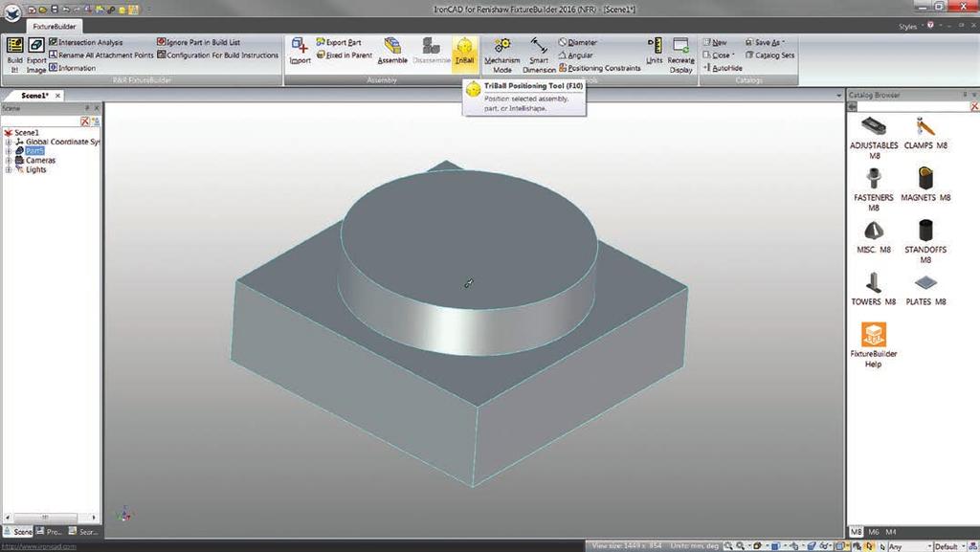
Task: Open the IronCAD application menu button
Action: point(12,11)
